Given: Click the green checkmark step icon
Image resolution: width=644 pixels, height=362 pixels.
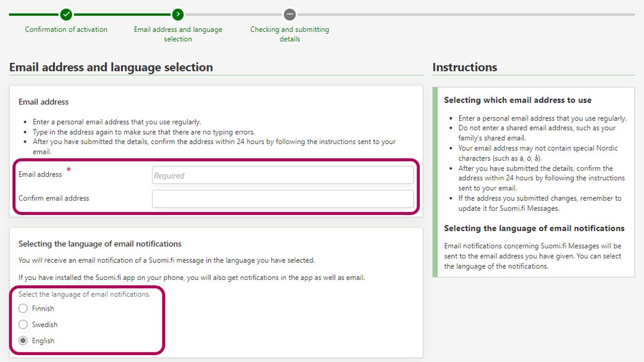Looking at the screenshot, I should click(x=66, y=14).
